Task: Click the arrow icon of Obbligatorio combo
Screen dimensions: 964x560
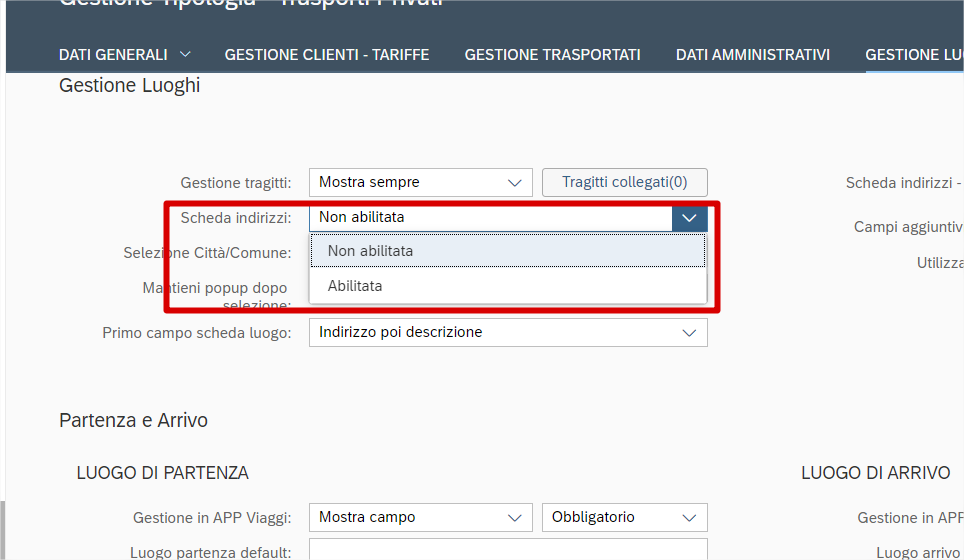Action: point(689,517)
